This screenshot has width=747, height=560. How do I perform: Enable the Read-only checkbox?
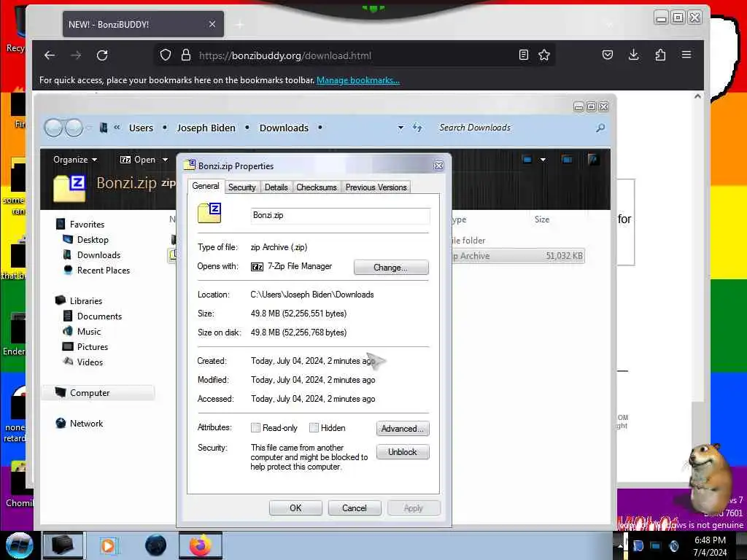pyautogui.click(x=256, y=427)
